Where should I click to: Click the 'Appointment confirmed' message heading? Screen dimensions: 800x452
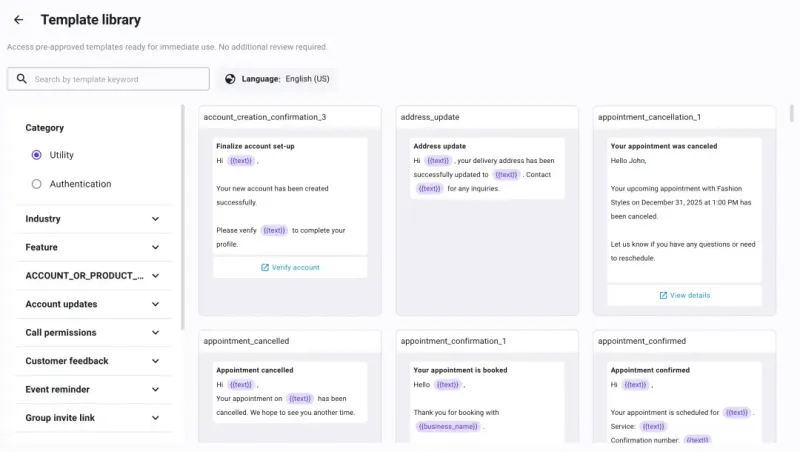650,370
